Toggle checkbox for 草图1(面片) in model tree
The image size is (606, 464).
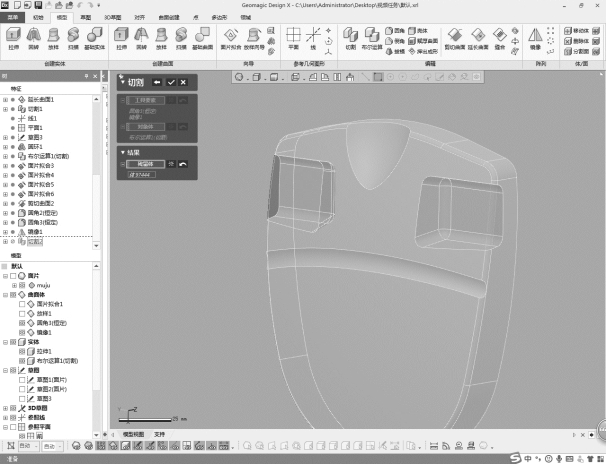(x=22, y=380)
